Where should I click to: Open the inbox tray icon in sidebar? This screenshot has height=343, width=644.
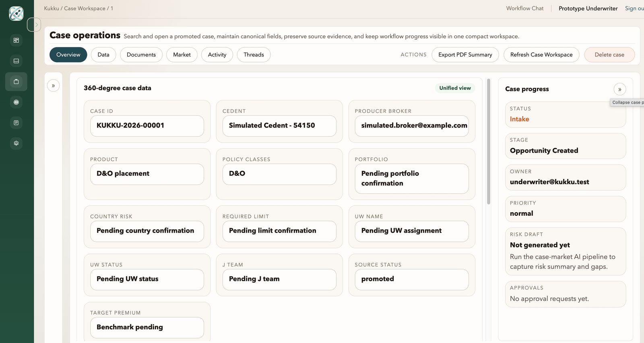tap(16, 61)
